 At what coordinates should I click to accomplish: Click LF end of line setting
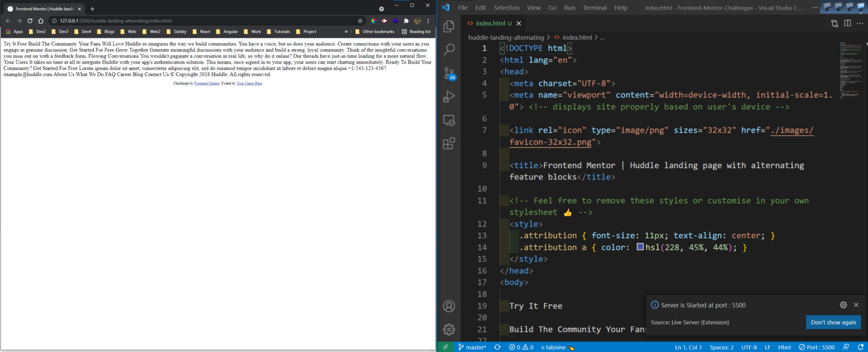[x=768, y=347]
